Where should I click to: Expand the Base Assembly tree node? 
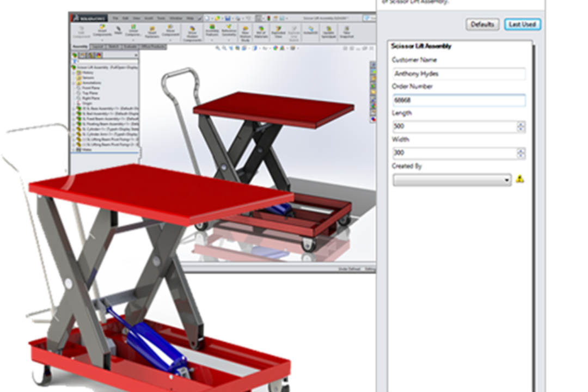(x=74, y=108)
